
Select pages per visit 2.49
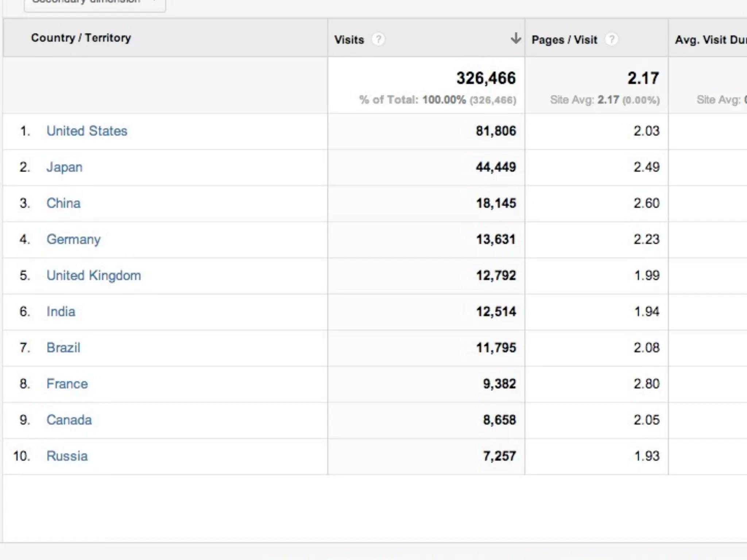tap(647, 167)
